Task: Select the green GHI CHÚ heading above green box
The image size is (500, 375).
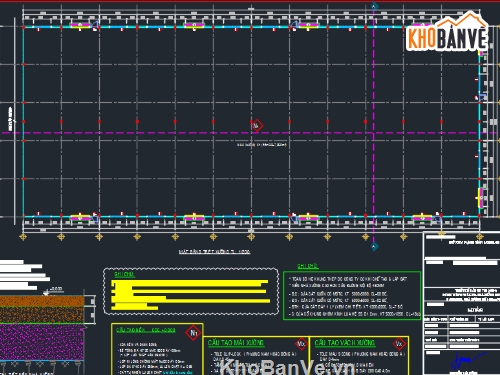Action: coord(308,266)
